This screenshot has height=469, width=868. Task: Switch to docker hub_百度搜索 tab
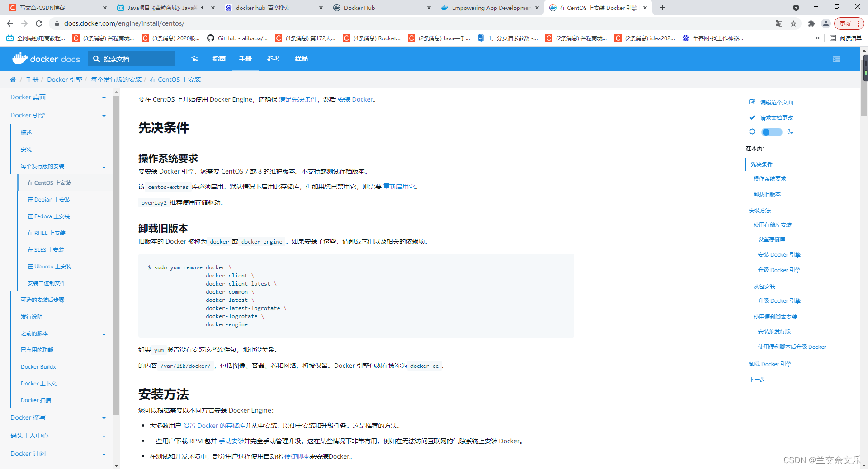tap(274, 8)
